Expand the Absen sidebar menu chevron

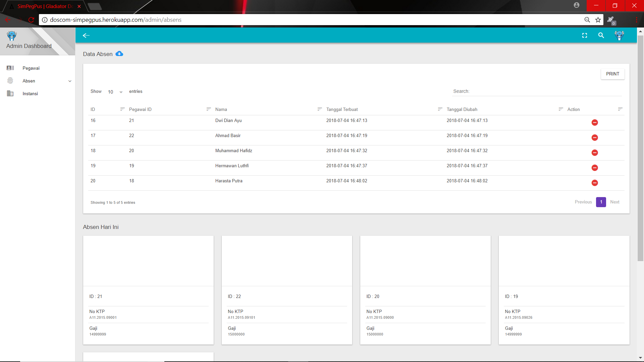70,81
